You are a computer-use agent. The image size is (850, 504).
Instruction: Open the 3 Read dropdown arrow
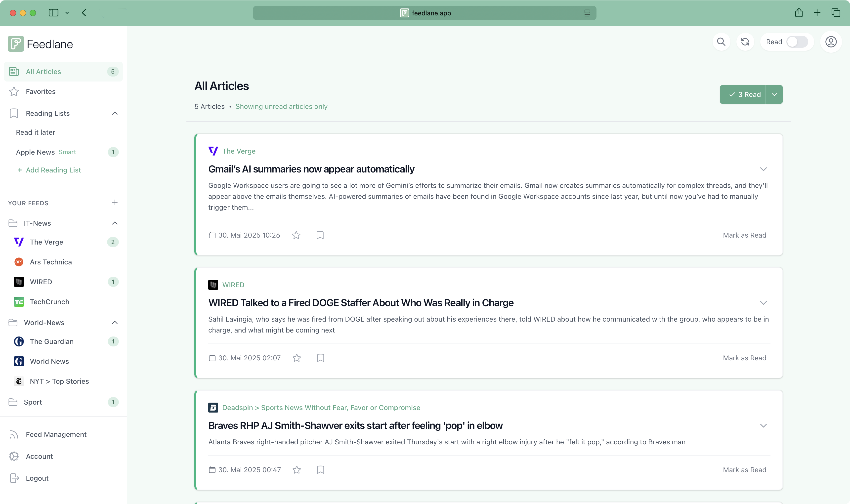point(774,94)
